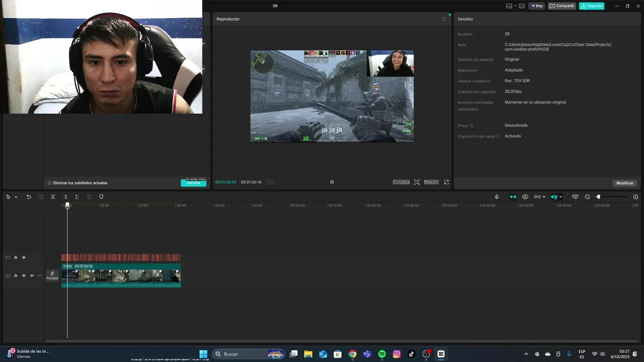Screen dimensions: 644x362
Task: Toggle the preview axis button
Action: pyautogui.click(x=554, y=197)
